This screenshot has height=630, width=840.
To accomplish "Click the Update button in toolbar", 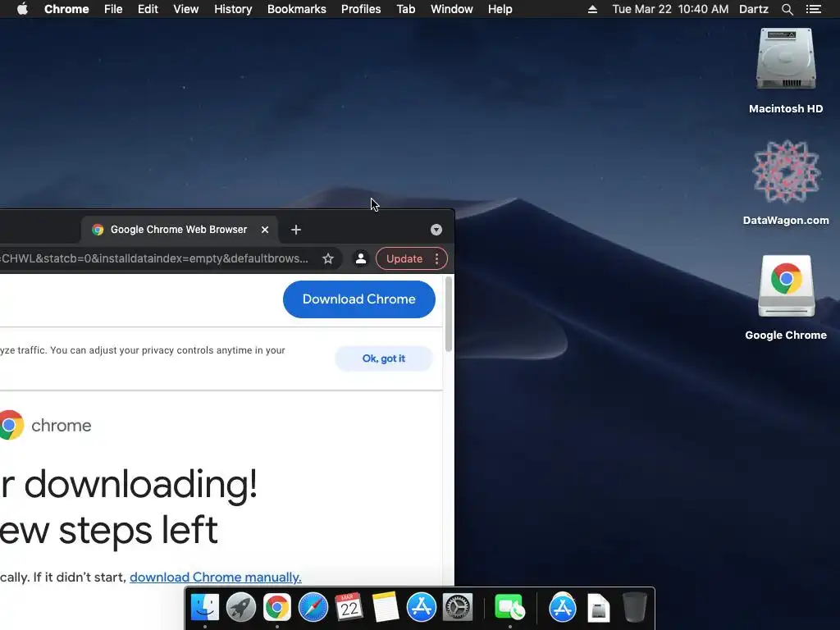I will click(x=404, y=258).
